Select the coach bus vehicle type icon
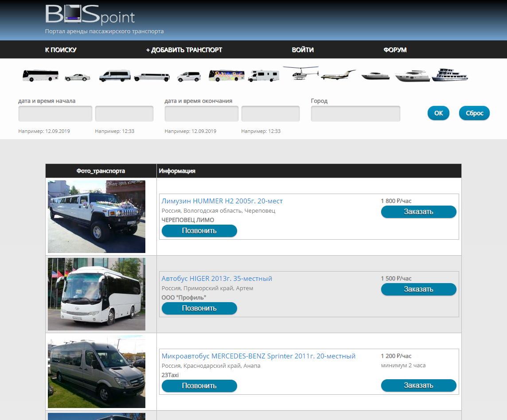This screenshot has width=507, height=420. 40,76
